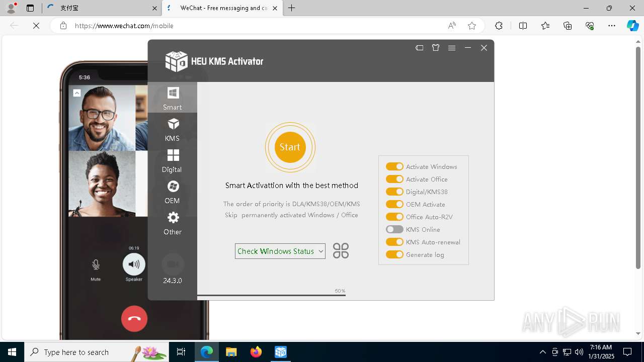Viewport: 644px width, 362px height.
Task: Click the taskbar search box
Action: click(x=97, y=352)
